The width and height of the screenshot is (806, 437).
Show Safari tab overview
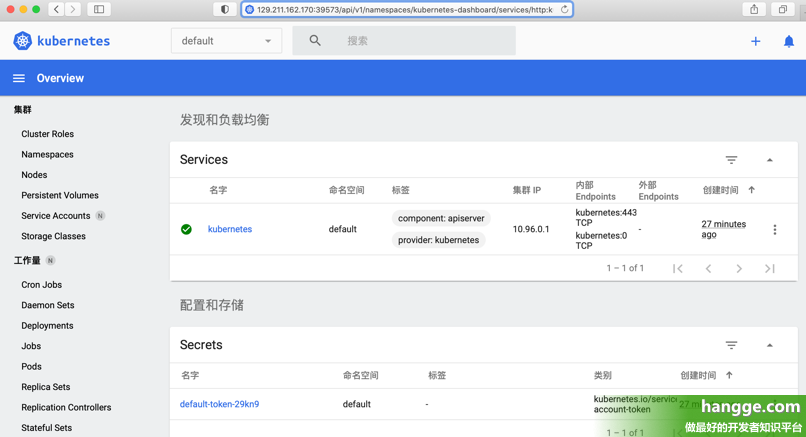(782, 9)
